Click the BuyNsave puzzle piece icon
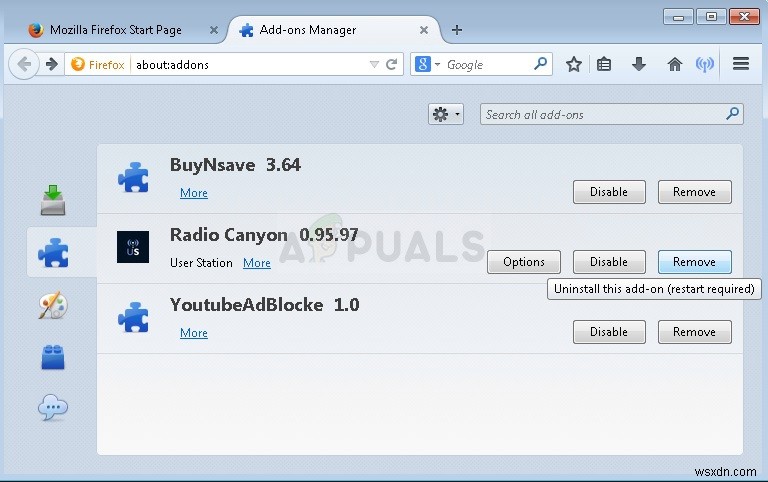Screen dimensions: 768x482 pos(133,177)
